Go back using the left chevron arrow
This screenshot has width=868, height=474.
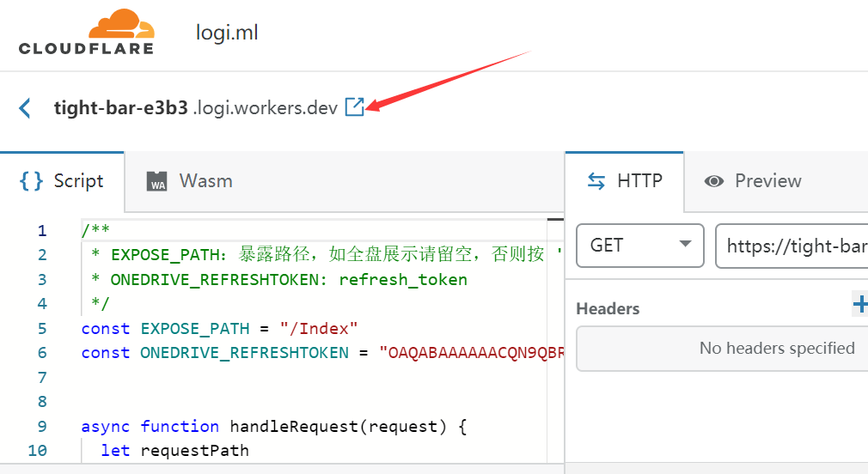point(25,108)
